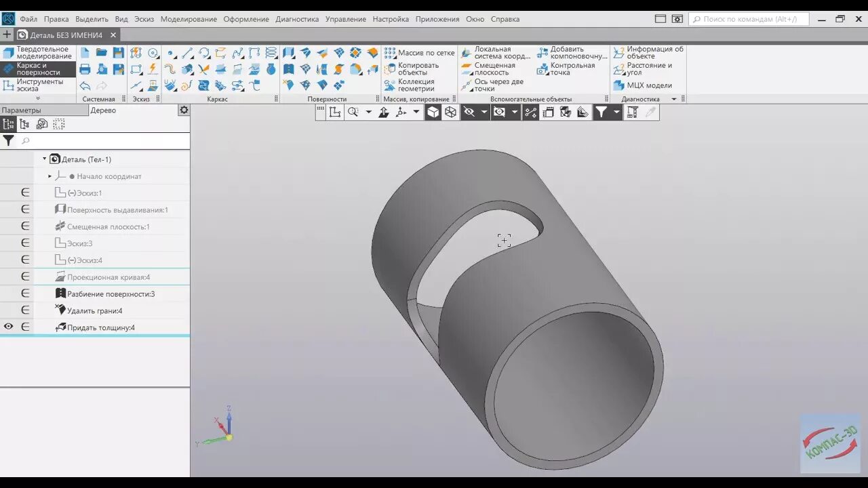868x488 pixels.
Task: Switch to Дерево panel tab
Action: pos(103,110)
